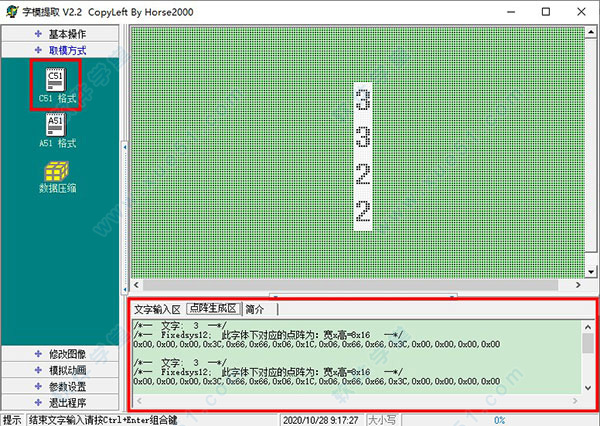Click the 大小写 status bar indicator
Viewport: 600px width, 426px height.
pos(385,420)
